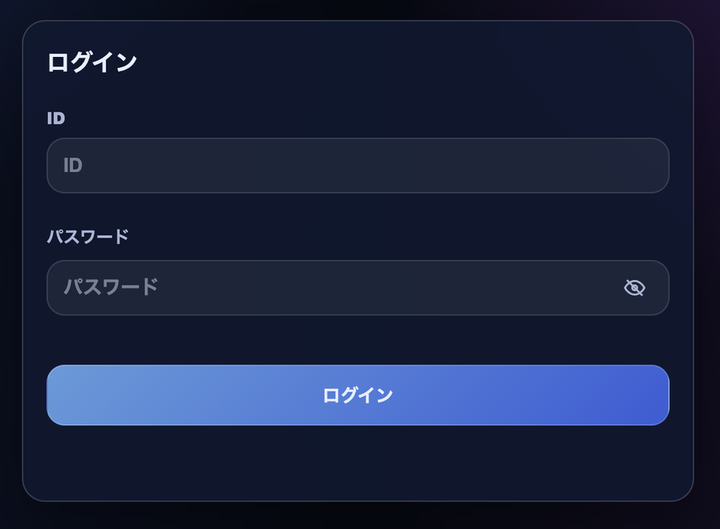Click the パスワード placeholder text in the field
This screenshot has width=720, height=529.
(111, 287)
